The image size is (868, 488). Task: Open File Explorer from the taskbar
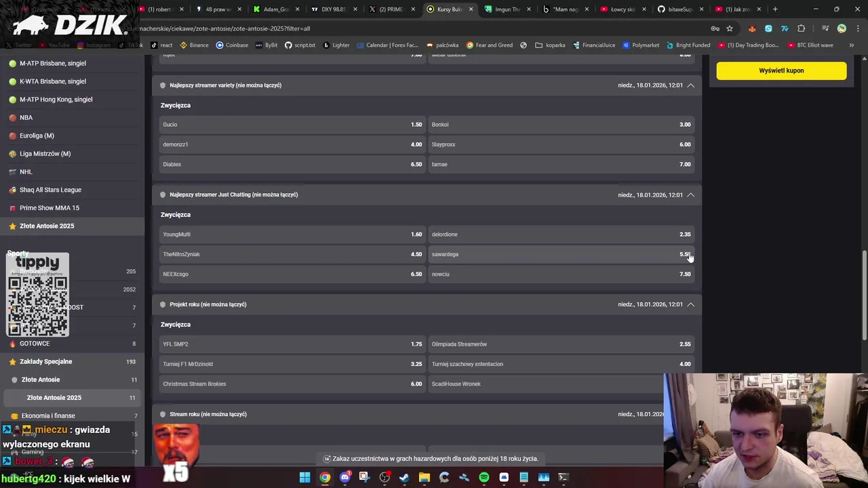424,477
